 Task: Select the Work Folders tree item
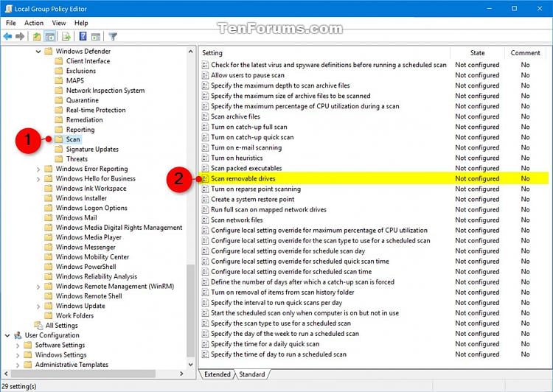74,315
